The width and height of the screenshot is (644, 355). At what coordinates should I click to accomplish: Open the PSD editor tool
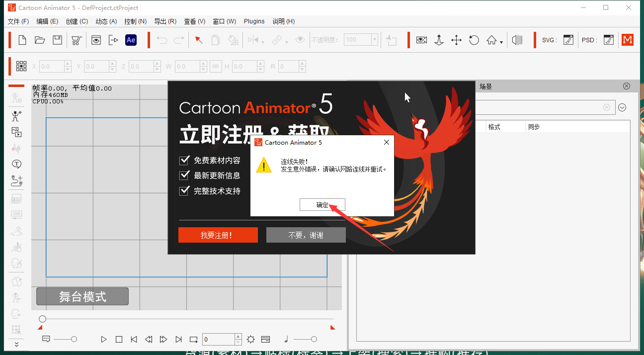tap(609, 40)
